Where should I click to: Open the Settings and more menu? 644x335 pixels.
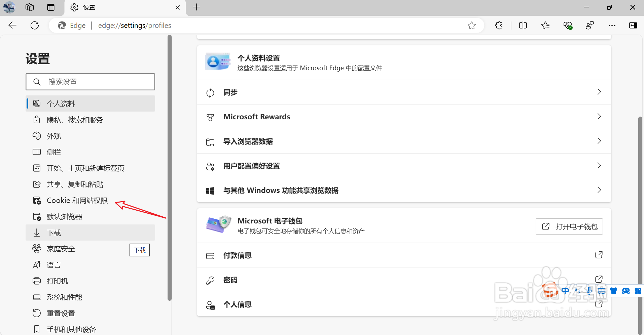(612, 26)
